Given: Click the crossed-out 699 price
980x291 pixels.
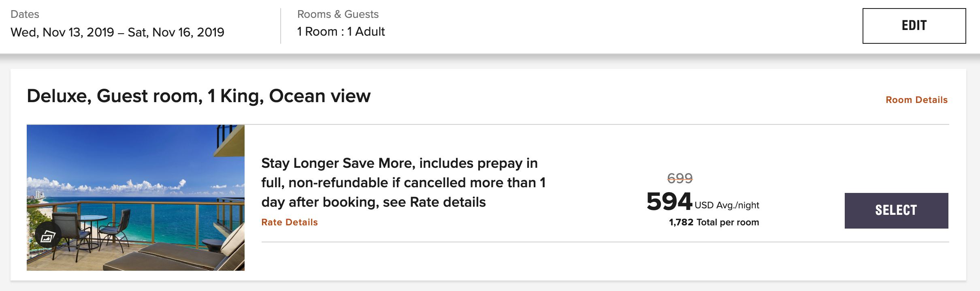Looking at the screenshot, I should [x=680, y=178].
